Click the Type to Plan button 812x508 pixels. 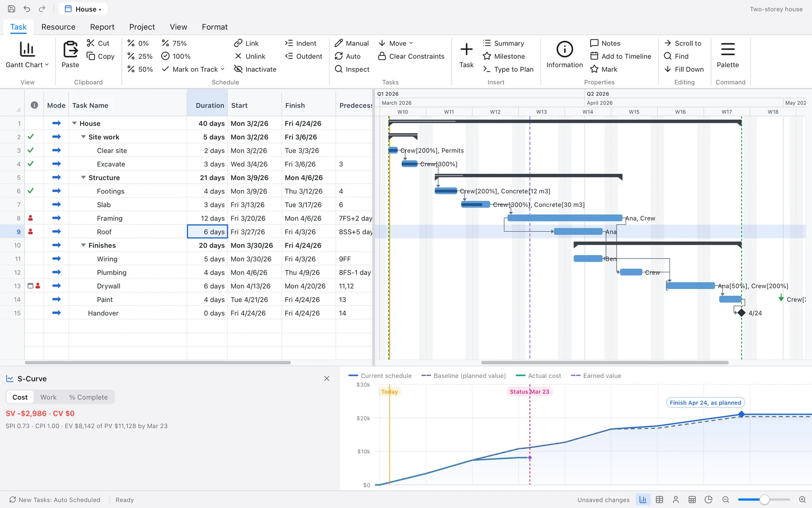508,69
